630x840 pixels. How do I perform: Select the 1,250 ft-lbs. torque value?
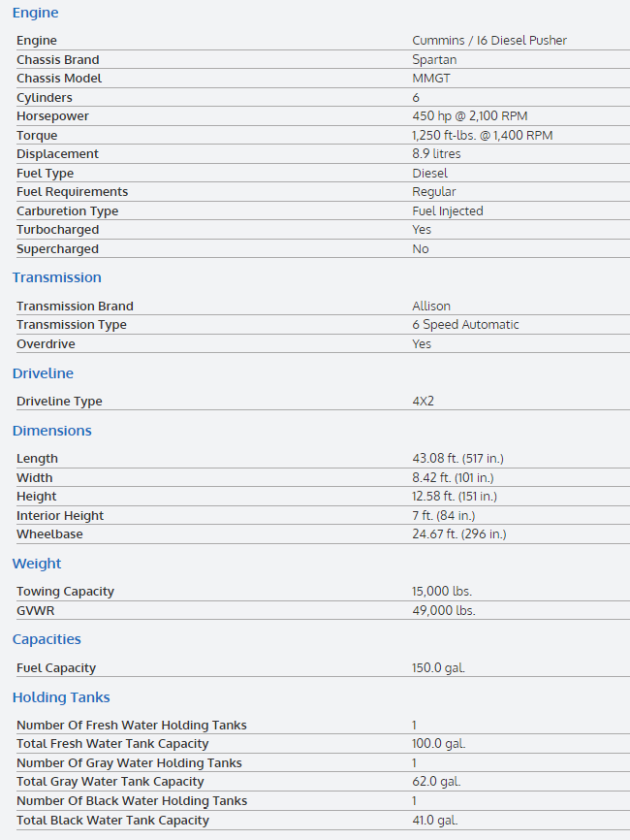point(483,135)
